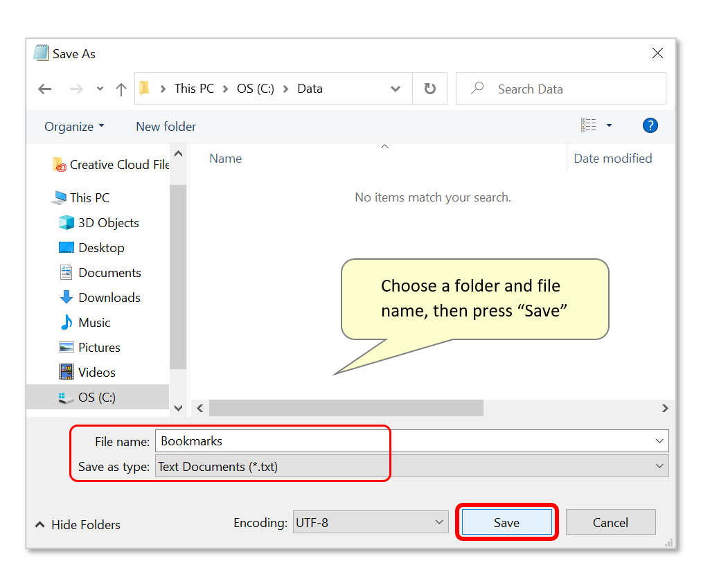Click the Back arrow navigation button
Viewport: 701px width, 588px height.
point(45,89)
